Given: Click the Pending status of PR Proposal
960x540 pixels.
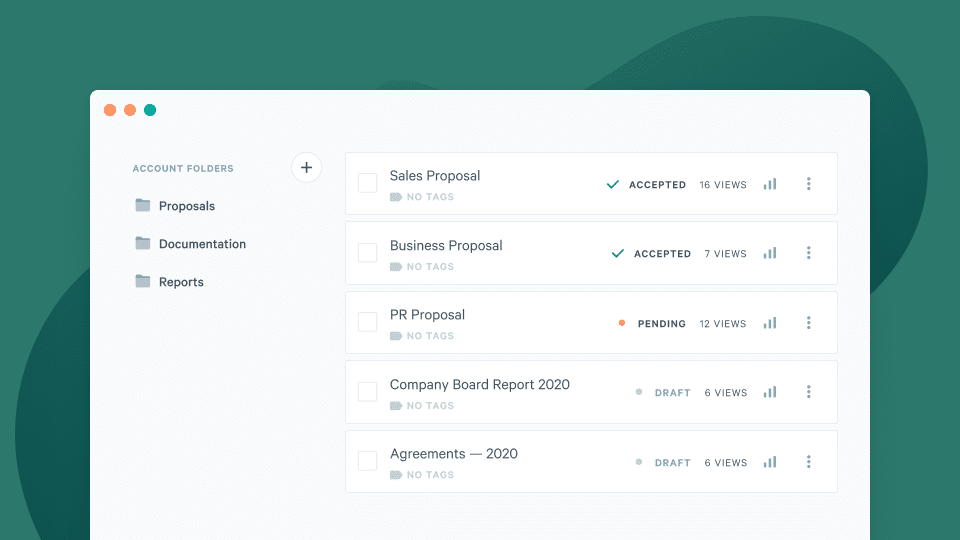Looking at the screenshot, I should click(x=661, y=324).
